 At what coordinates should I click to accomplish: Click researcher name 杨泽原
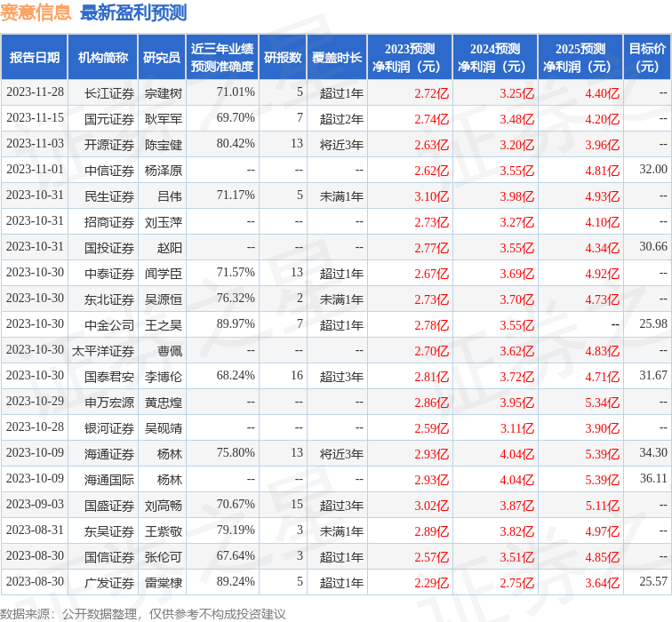click(x=164, y=171)
